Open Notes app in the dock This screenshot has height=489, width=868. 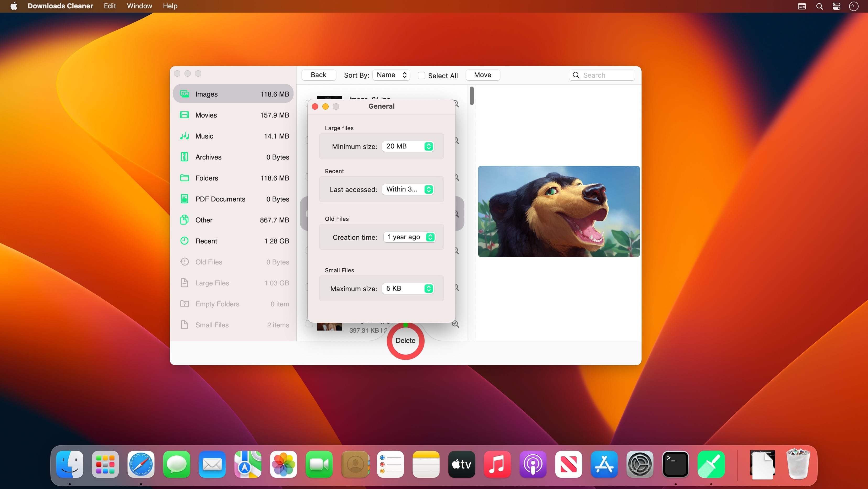(x=426, y=464)
